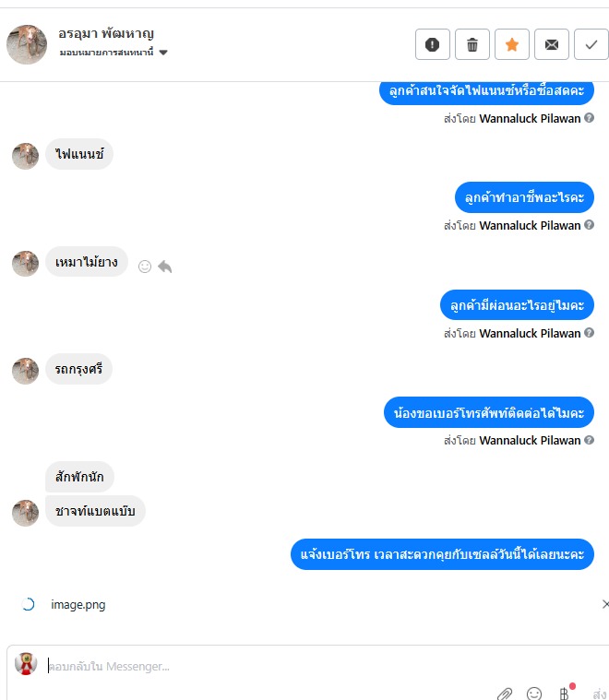Mark conversation as spam with exclamation icon
609x700 pixels.
click(432, 44)
